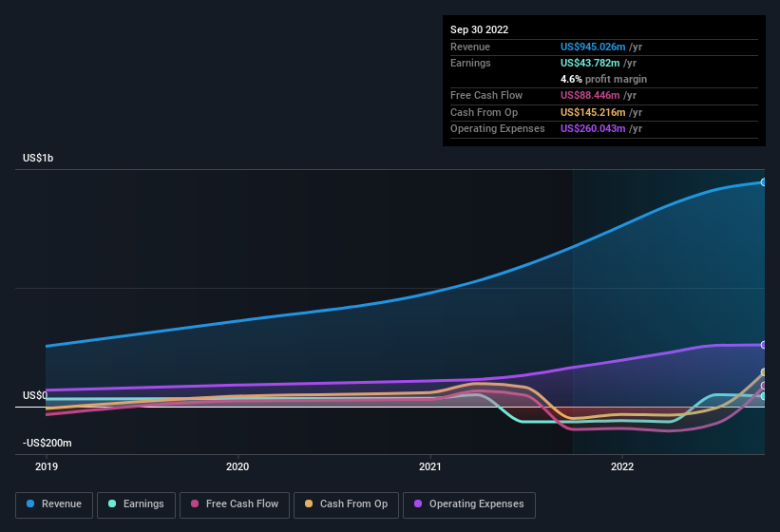This screenshot has width=780, height=532.
Task: Click the US$945.026m revenue value
Action: coord(593,47)
